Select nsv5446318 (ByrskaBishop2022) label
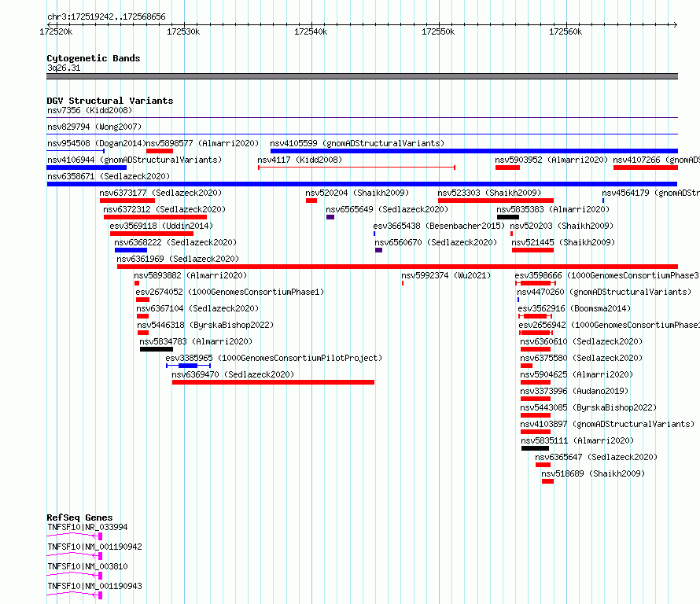Image resolution: width=700 pixels, height=604 pixels. tap(205, 325)
